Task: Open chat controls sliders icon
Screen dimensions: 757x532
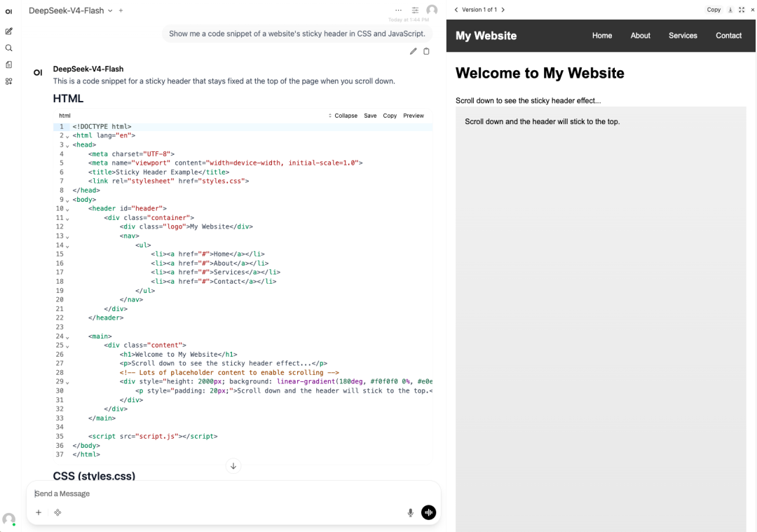Action: pyautogui.click(x=415, y=10)
